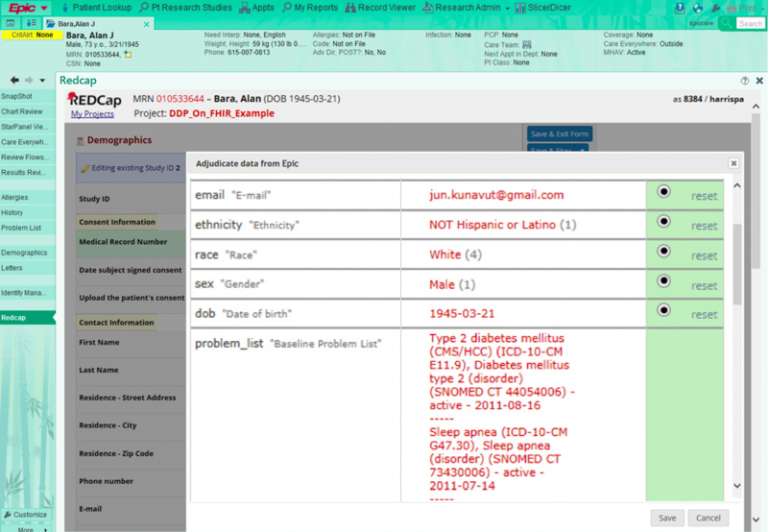Open the Review Flowsheets activity

(x=28, y=157)
